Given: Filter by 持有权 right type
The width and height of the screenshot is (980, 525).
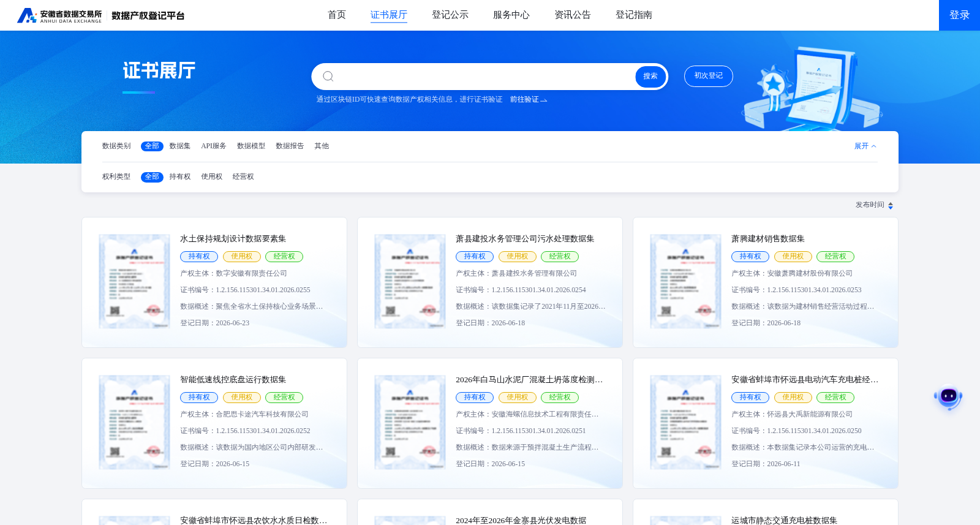Looking at the screenshot, I should tap(180, 176).
